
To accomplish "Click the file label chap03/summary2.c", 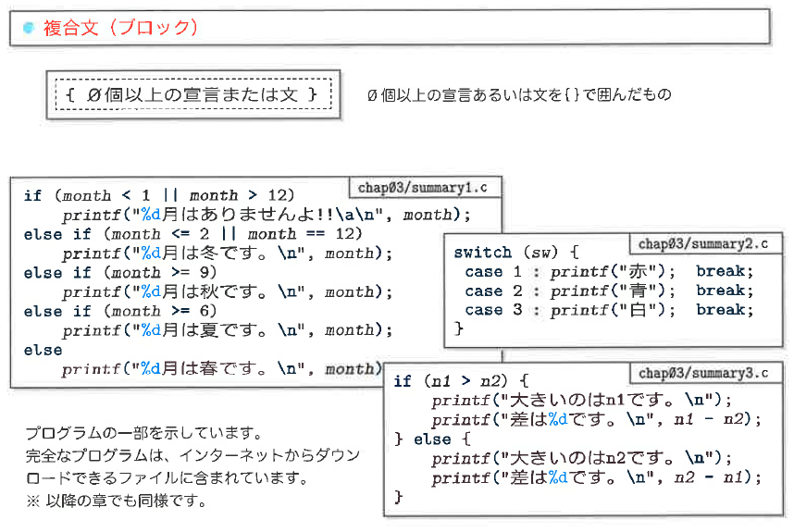I will pos(703,244).
